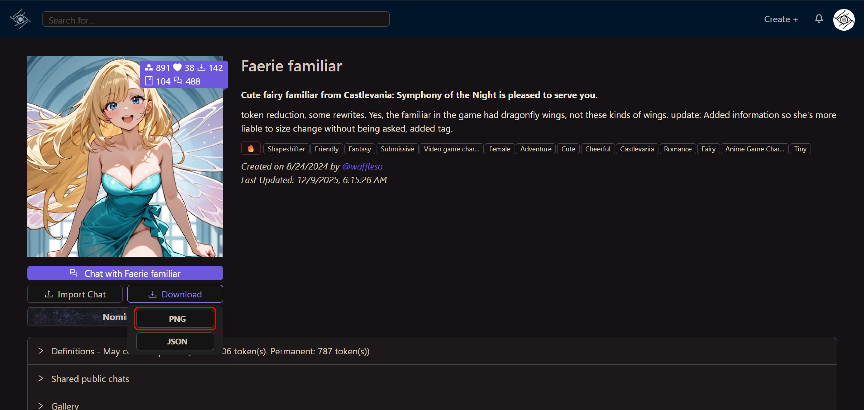Click the bookmark count icon
Image resolution: width=868 pixels, height=410 pixels.
click(149, 81)
